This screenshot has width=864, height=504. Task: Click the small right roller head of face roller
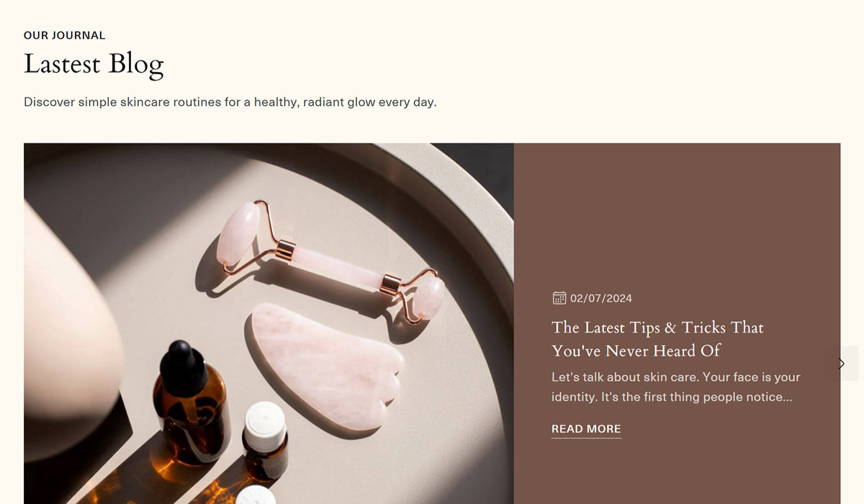click(428, 297)
